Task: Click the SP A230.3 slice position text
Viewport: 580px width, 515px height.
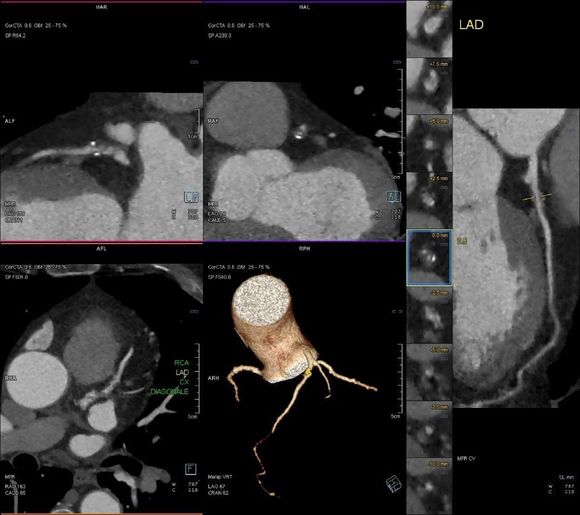Action: (x=219, y=36)
